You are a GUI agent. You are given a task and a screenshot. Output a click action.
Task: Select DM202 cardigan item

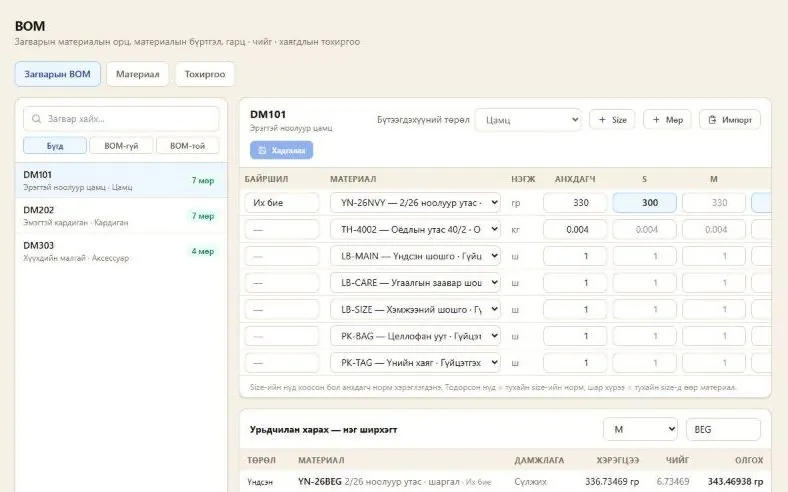pos(121,216)
